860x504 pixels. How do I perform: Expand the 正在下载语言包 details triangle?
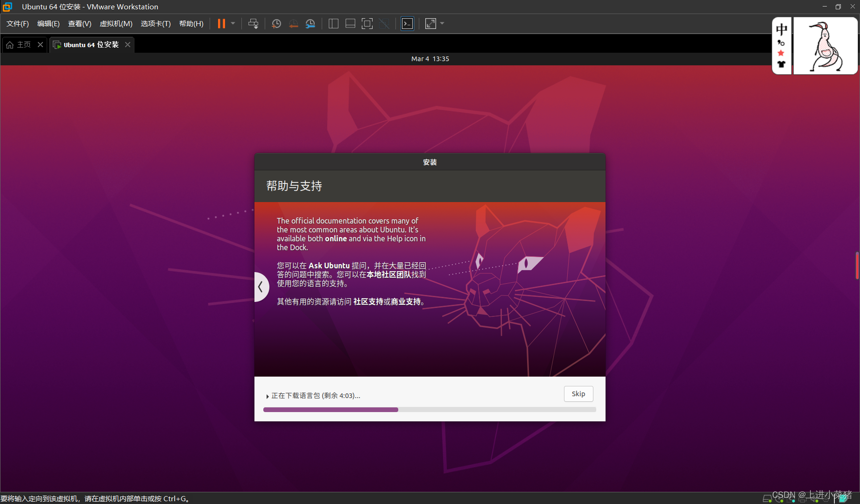[268, 396]
